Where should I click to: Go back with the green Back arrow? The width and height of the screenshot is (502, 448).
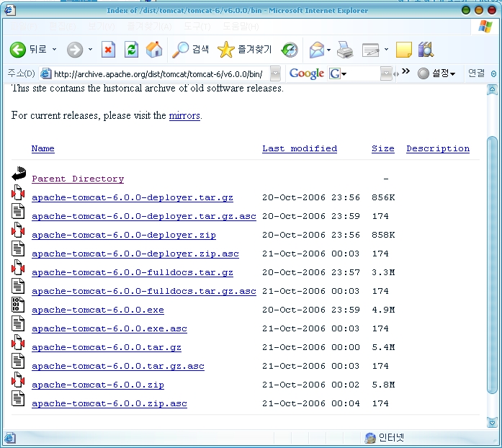pos(17,50)
